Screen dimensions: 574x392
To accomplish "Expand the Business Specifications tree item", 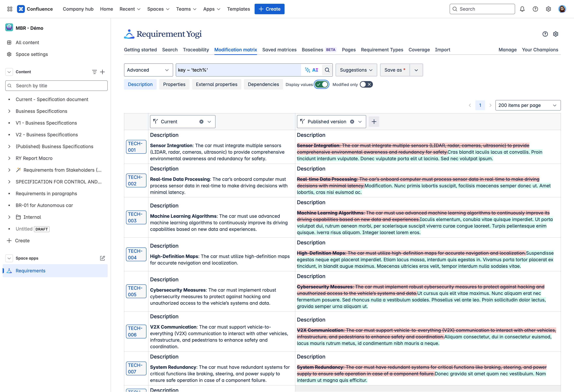I will click(x=9, y=111).
